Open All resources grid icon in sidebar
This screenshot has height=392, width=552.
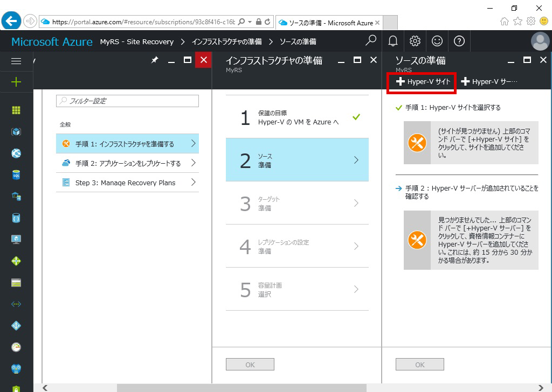coord(16,110)
